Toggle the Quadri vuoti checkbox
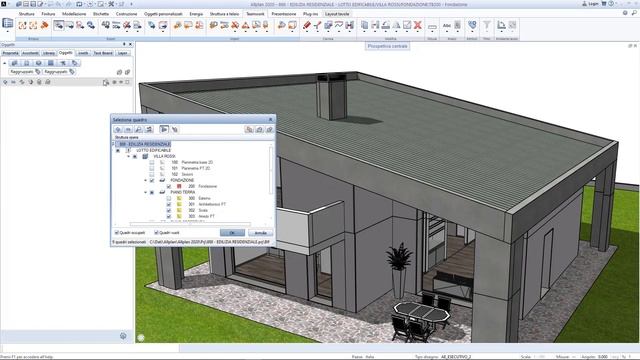640x360 pixels. (156, 233)
